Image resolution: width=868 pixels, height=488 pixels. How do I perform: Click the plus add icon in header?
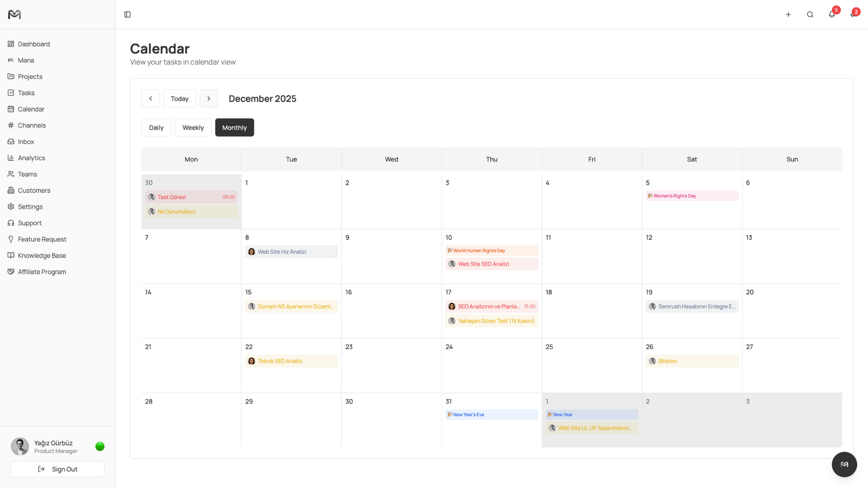pyautogui.click(x=788, y=14)
